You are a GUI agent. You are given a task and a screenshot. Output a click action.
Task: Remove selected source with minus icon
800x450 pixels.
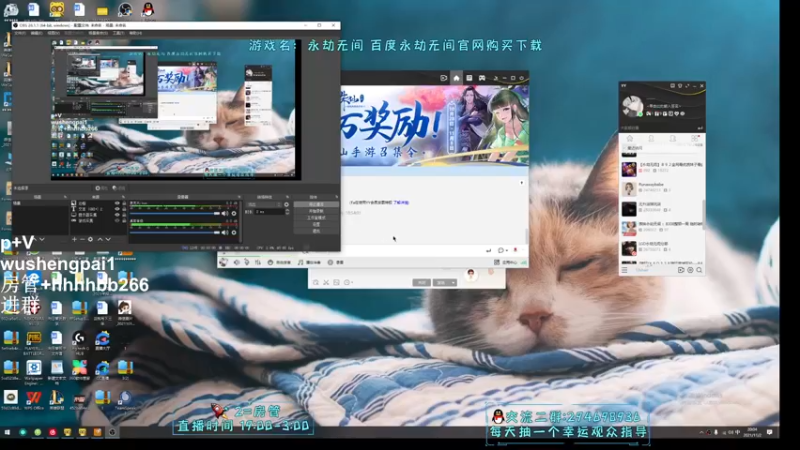pos(82,239)
